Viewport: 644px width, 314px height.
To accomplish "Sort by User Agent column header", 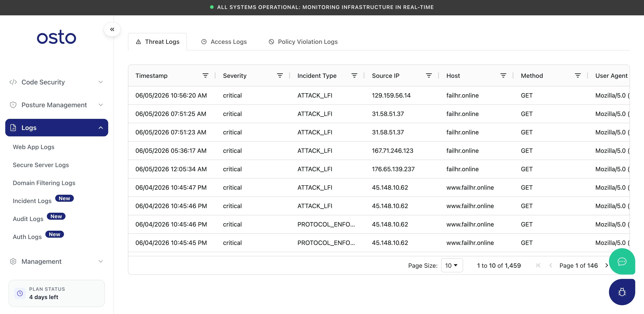I will pos(612,76).
